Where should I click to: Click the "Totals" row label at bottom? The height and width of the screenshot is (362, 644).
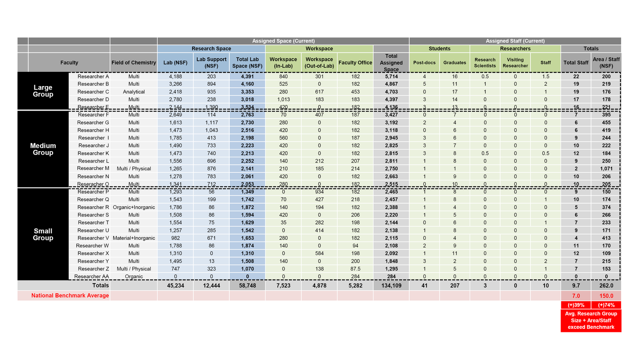pos(101,285)
